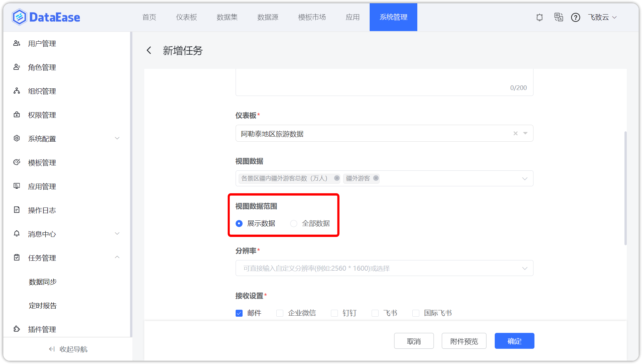Click the 角色管理 sidebar icon
The image size is (642, 364).
pos(17,67)
